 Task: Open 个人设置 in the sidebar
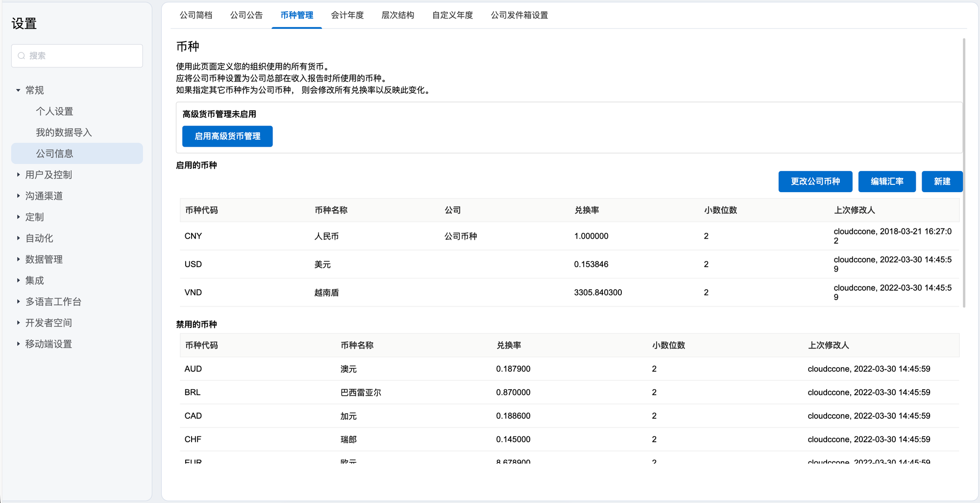54,111
